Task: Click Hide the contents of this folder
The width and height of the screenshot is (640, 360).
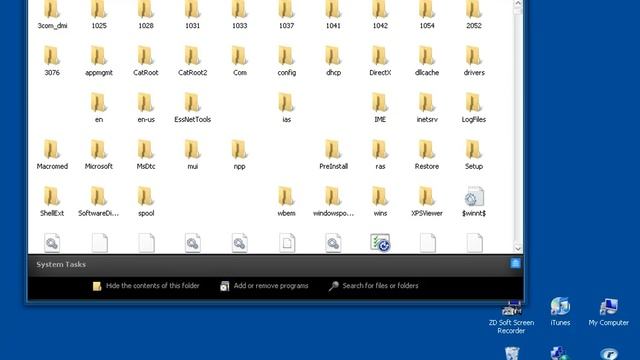Action: (146, 286)
